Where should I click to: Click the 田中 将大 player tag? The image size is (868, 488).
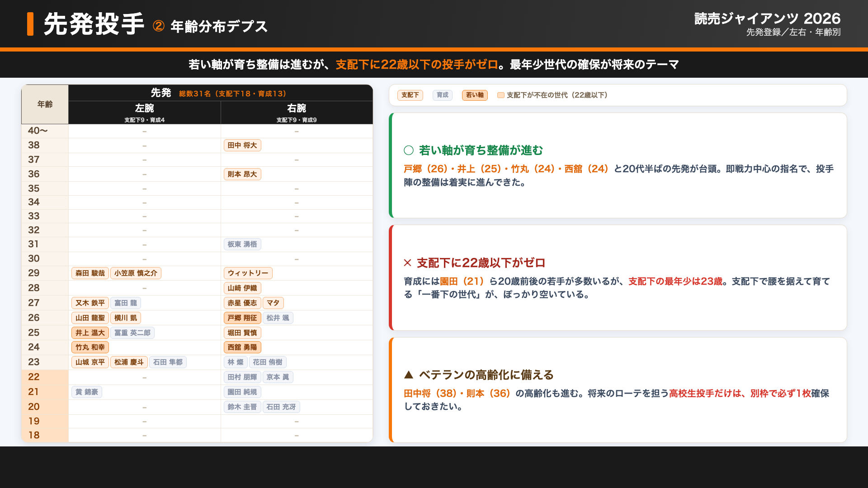pos(242,145)
